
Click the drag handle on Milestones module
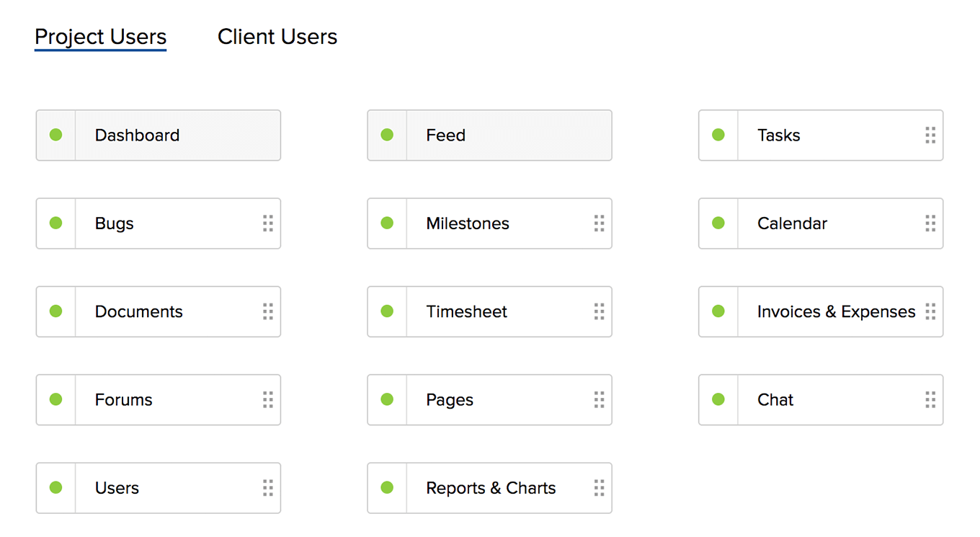pos(599,223)
